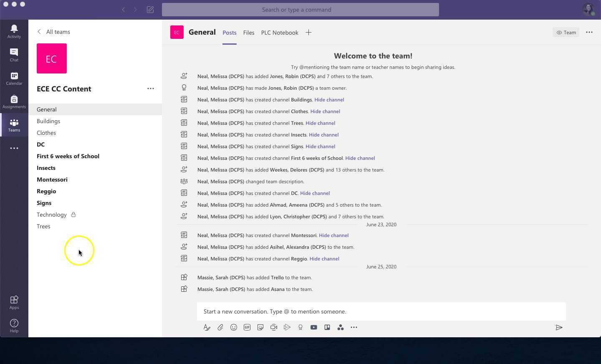This screenshot has height=364, width=601.
Task: Hide channel link for Buildings
Action: [329, 100]
